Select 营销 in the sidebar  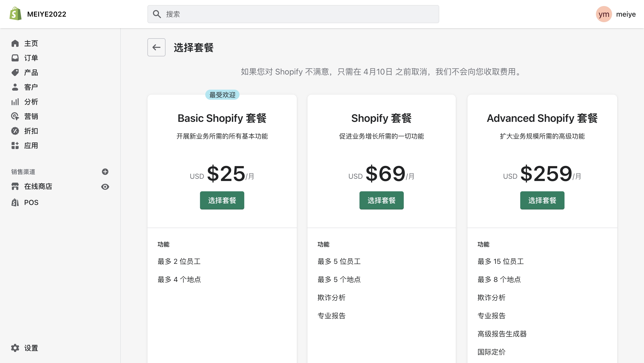click(x=31, y=116)
